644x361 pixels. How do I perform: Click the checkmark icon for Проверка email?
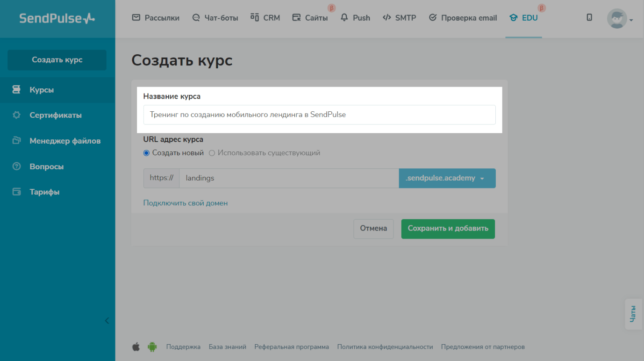pos(433,18)
